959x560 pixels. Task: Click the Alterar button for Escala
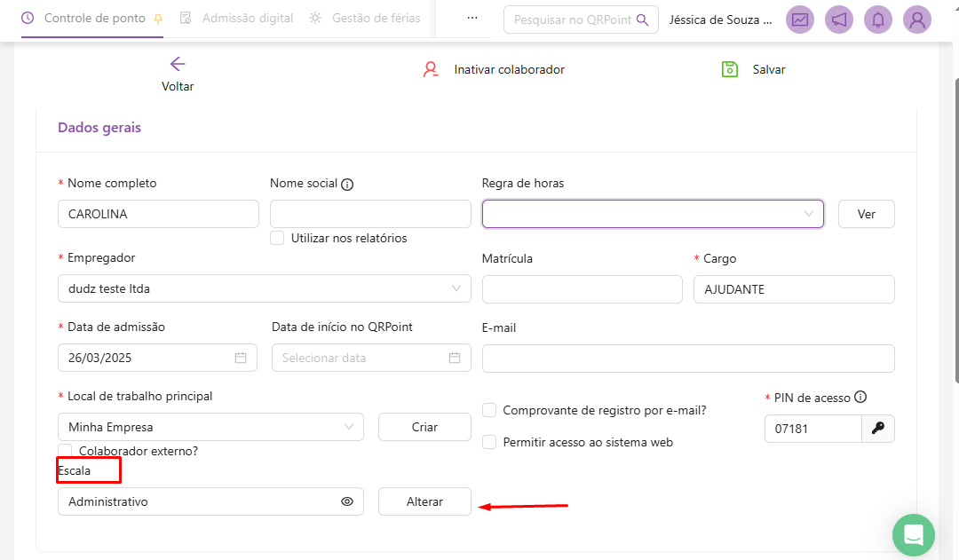(x=424, y=501)
